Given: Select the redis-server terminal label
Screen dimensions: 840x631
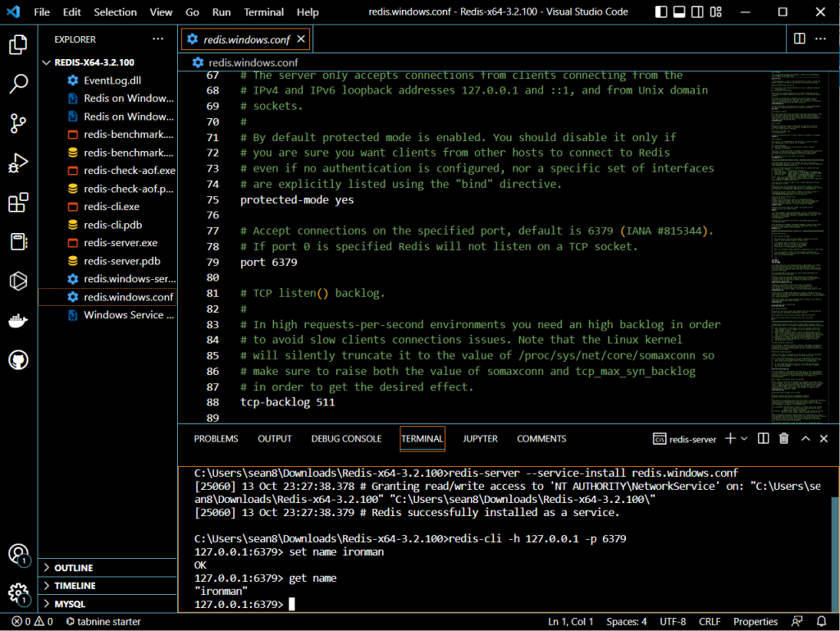Looking at the screenshot, I should click(685, 439).
